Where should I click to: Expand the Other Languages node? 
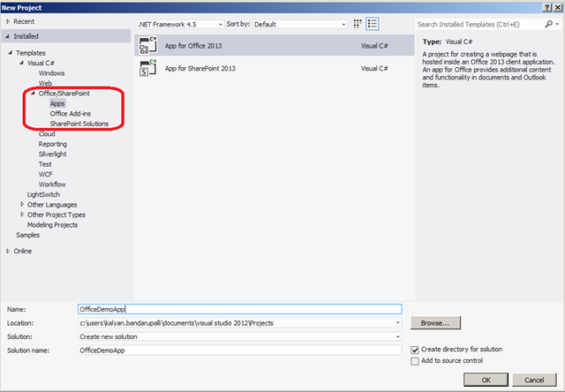click(x=22, y=204)
